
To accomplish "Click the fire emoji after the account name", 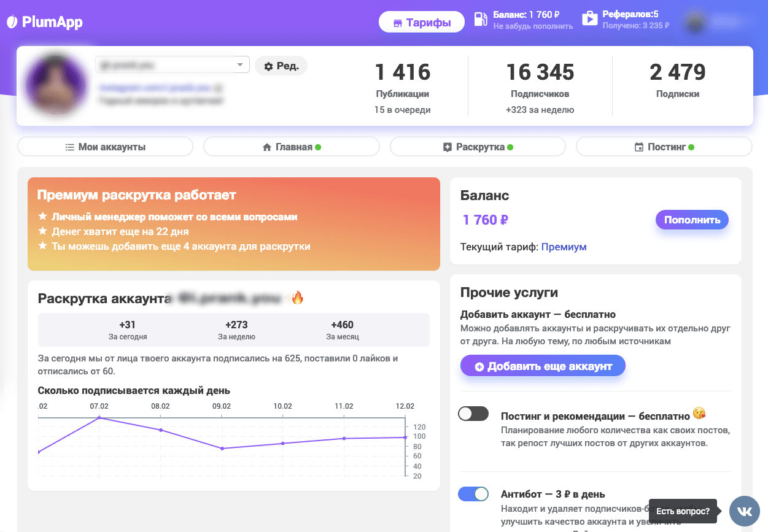I will tap(298, 299).
